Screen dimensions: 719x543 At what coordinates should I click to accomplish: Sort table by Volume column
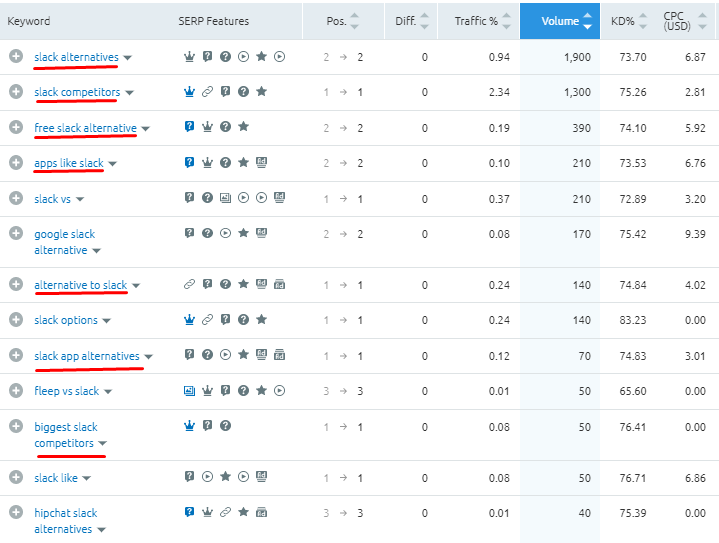pyautogui.click(x=560, y=21)
